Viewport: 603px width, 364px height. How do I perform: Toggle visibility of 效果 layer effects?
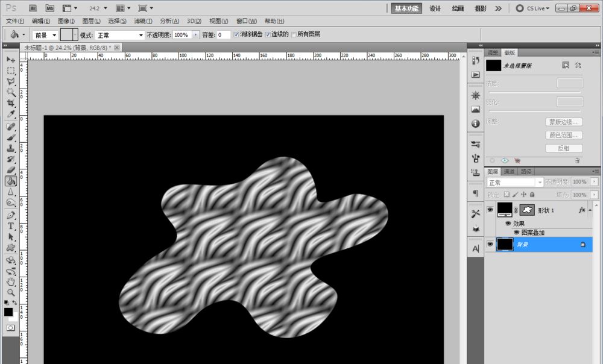click(x=508, y=224)
